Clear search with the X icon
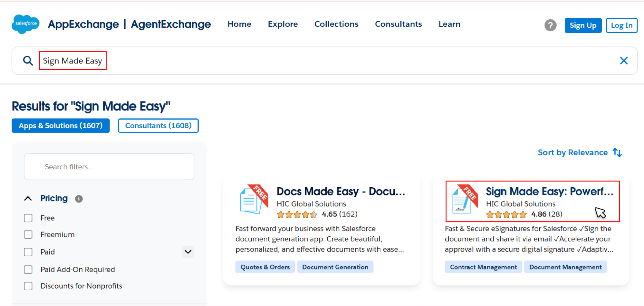The image size is (644, 306). tap(624, 61)
